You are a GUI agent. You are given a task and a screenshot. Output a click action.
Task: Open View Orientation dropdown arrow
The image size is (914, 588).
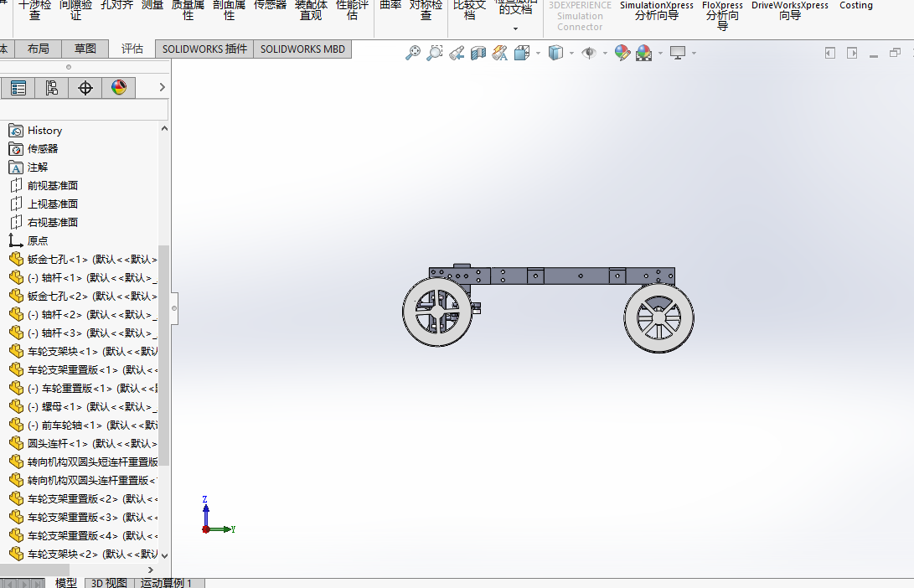click(x=538, y=53)
